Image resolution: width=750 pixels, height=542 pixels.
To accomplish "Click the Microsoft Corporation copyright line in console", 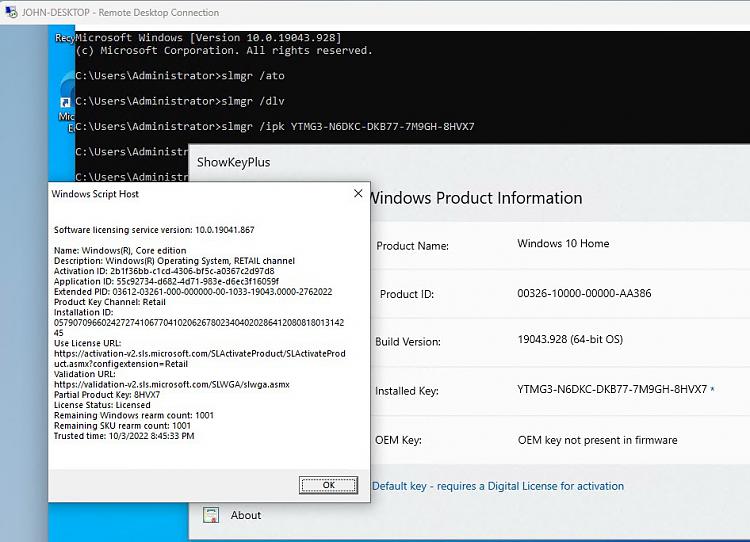I will coord(223,50).
